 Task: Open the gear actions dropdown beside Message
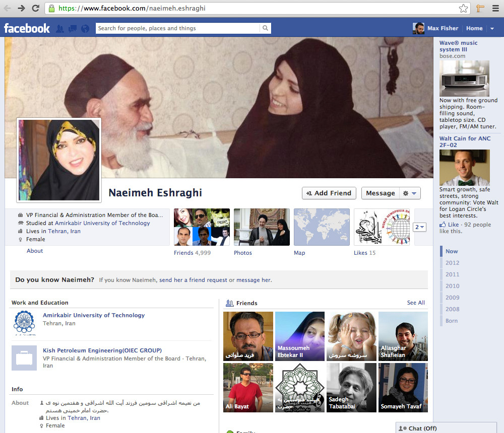(409, 193)
